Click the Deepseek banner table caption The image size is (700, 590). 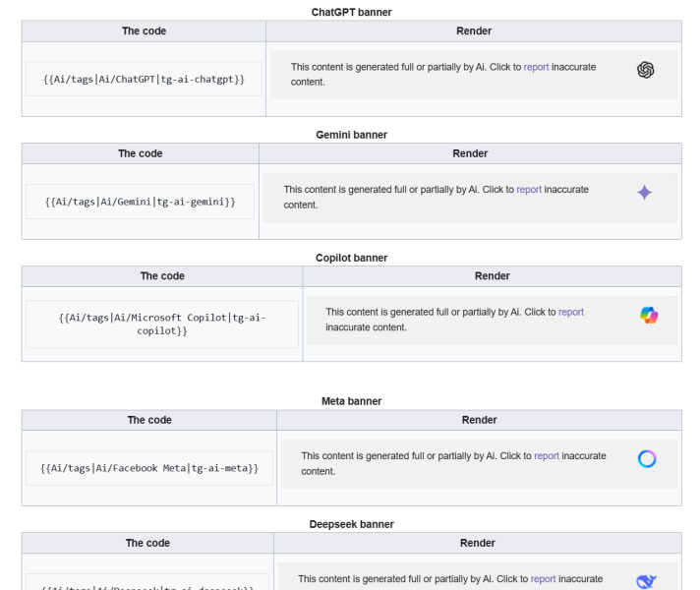pyautogui.click(x=351, y=524)
